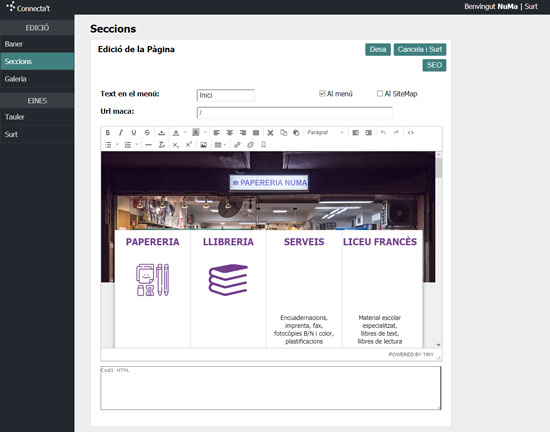Open Tauler under Eines
550x432 pixels.
(x=37, y=117)
